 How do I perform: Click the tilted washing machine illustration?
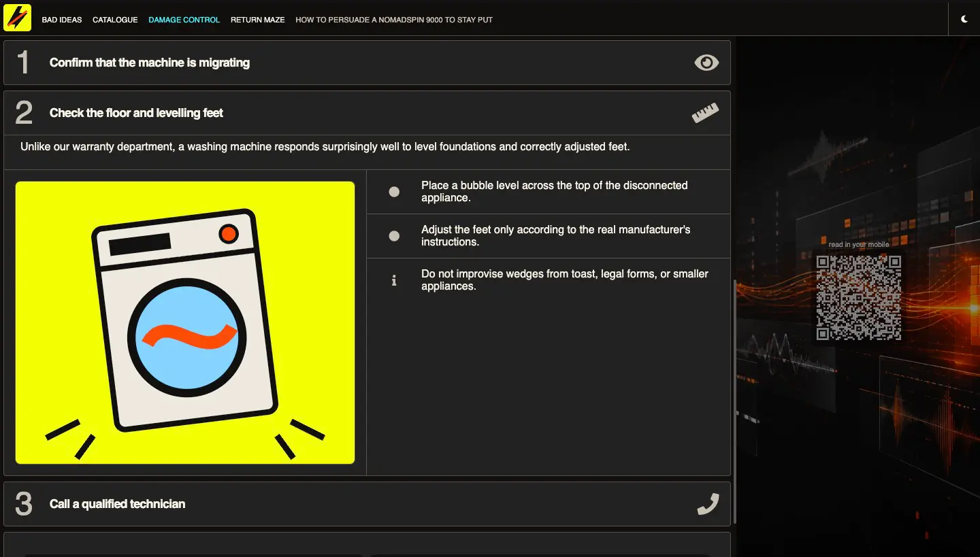185,322
